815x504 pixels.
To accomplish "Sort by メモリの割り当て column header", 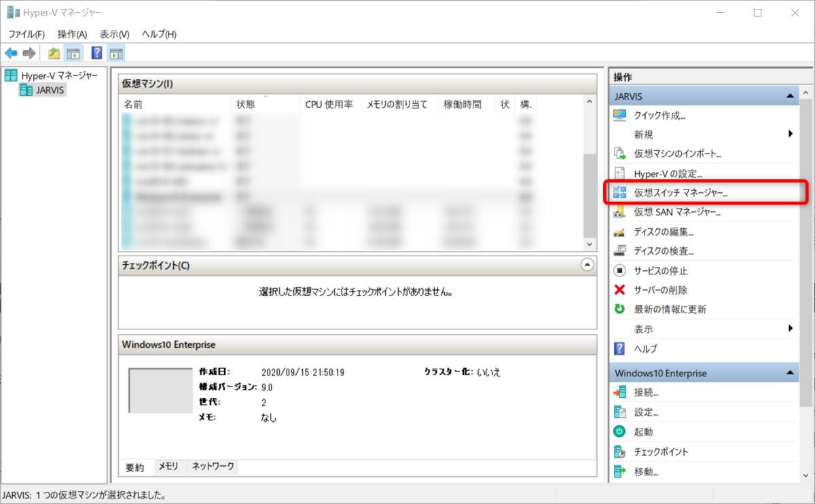I will [x=400, y=104].
